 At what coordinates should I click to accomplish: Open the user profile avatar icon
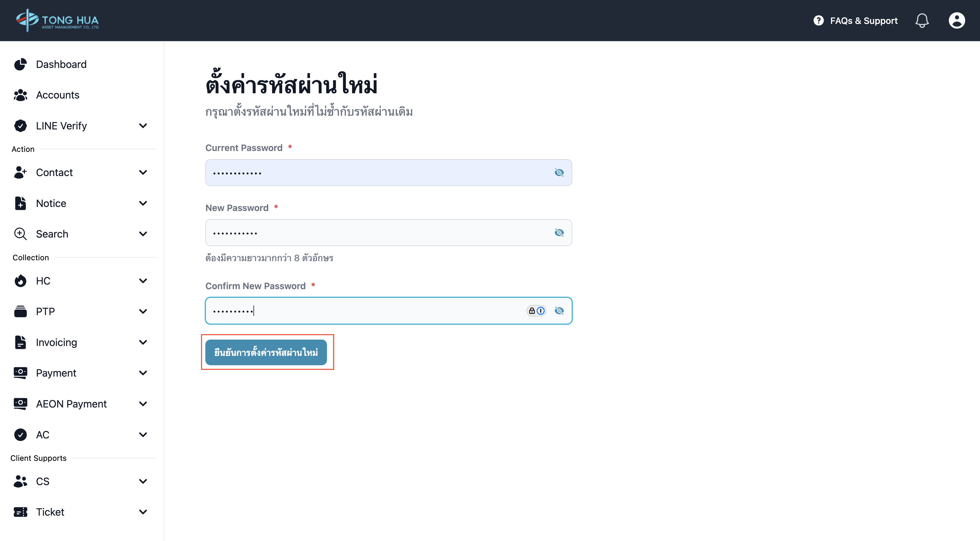tap(956, 20)
